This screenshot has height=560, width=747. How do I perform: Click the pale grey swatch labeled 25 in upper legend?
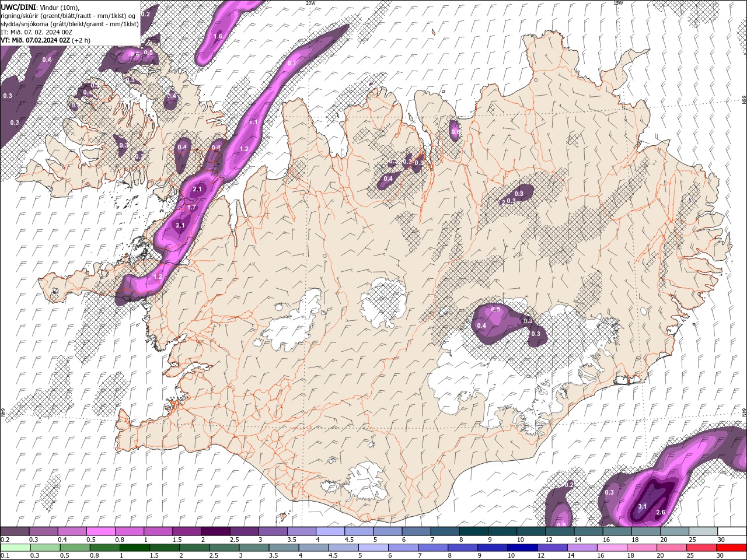[703, 531]
